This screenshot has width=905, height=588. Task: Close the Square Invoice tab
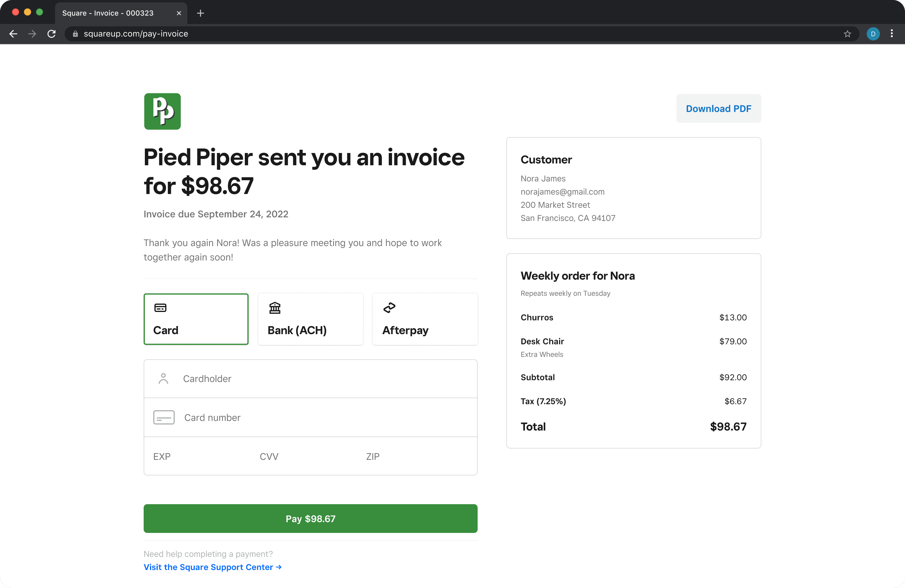(179, 13)
